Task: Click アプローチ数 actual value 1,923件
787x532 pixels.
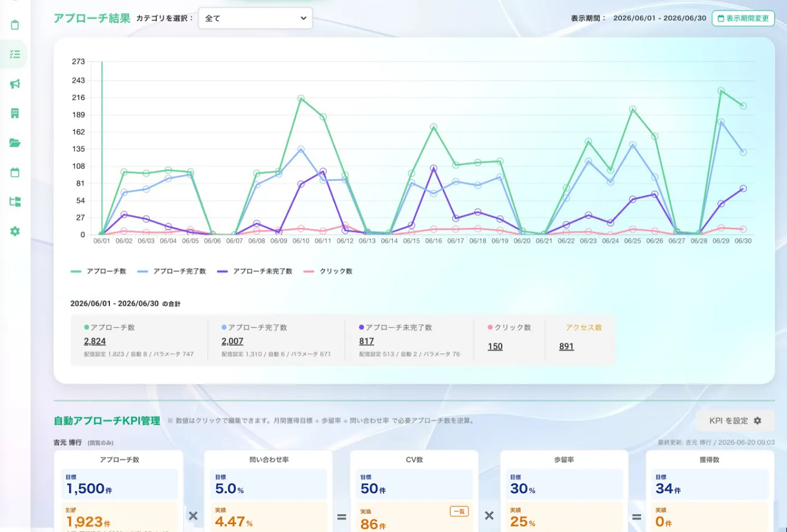Action: 89,522
